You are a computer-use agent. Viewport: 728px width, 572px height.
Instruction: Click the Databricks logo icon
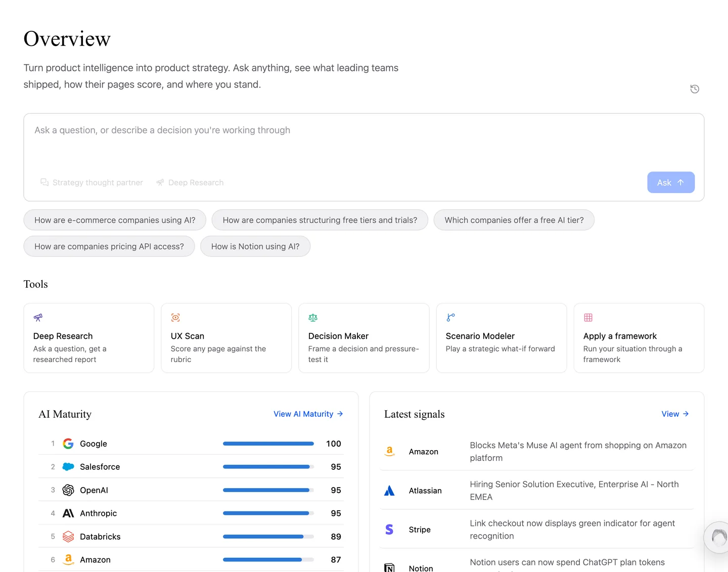click(x=68, y=537)
